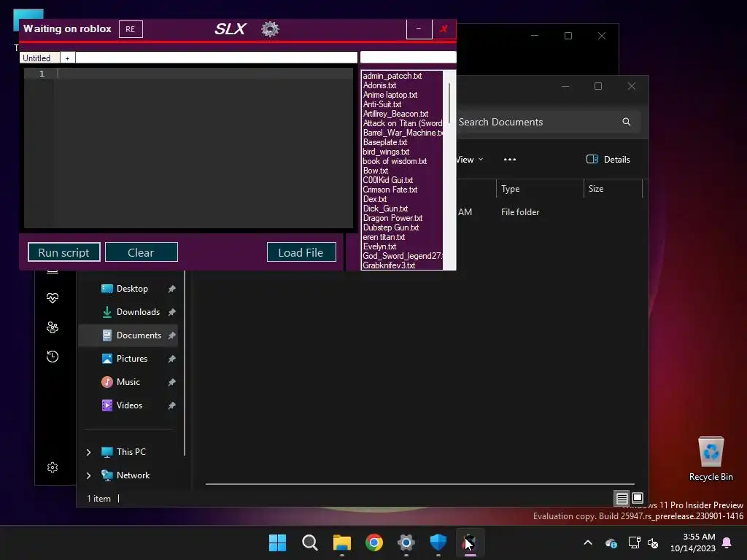The image size is (747, 560).
Task: Click the history clock icon in left sidebar
Action: click(x=53, y=357)
